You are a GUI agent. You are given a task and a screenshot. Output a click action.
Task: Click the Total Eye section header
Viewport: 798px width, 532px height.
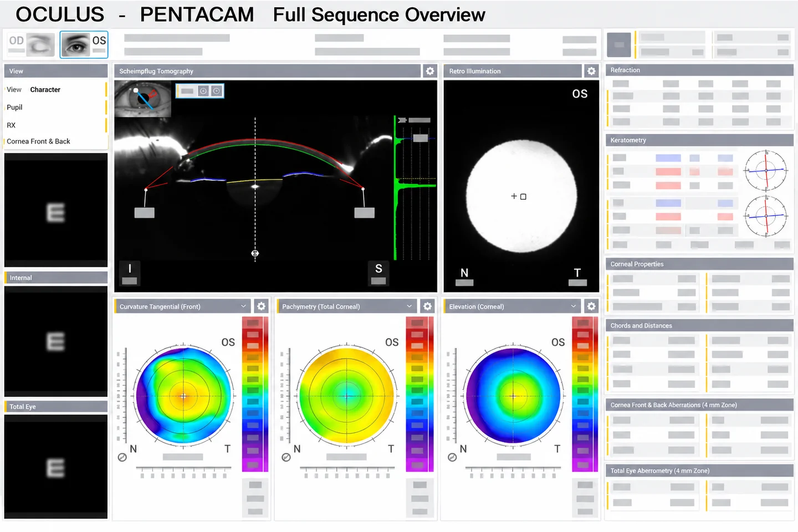[56, 407]
